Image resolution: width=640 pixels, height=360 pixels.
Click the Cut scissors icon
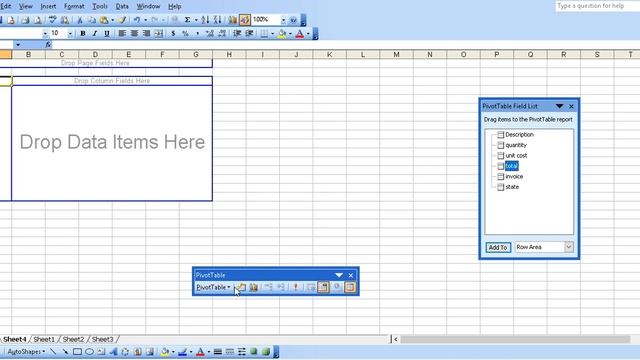coord(80,20)
